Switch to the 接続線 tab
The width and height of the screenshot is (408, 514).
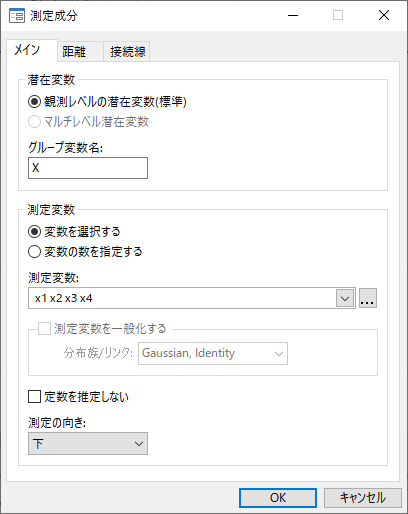[x=127, y=52]
